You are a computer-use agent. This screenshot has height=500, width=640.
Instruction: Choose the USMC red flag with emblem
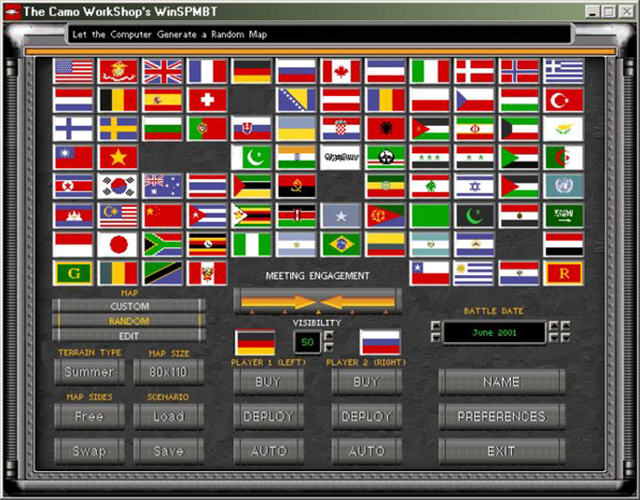118,71
